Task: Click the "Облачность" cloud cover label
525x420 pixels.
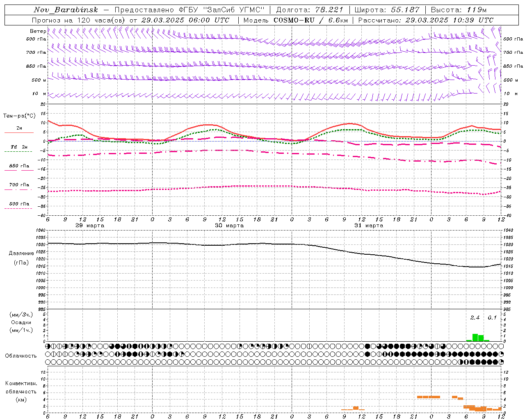Action: tap(21, 356)
